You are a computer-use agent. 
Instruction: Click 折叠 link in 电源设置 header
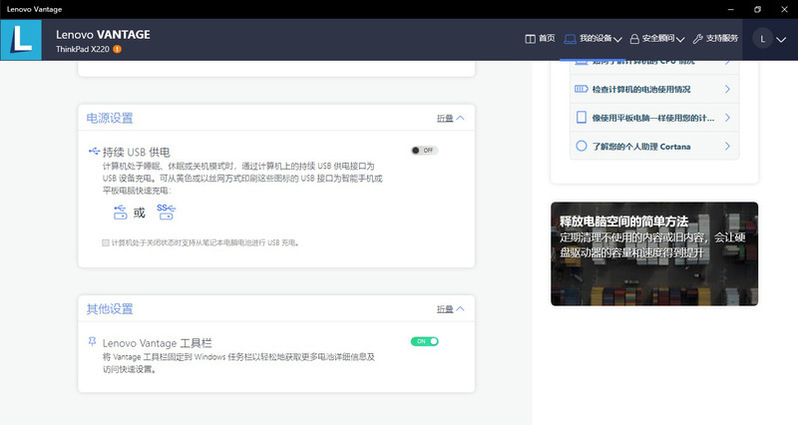[x=445, y=118]
